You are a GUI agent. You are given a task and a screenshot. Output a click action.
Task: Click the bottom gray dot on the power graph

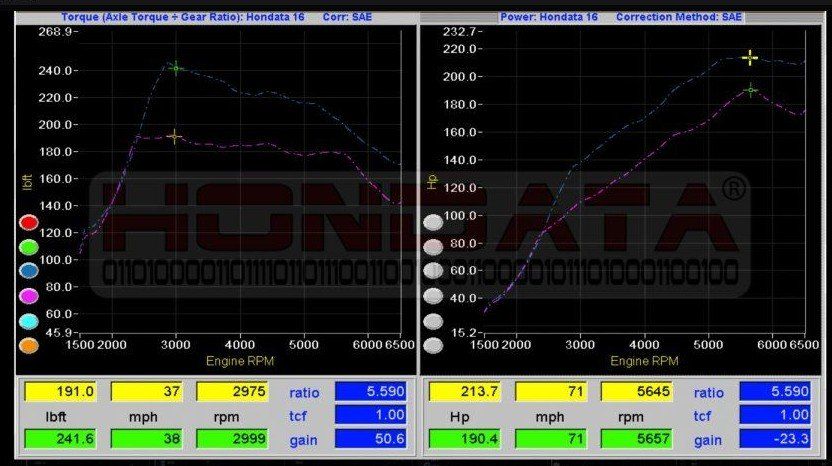tap(433, 346)
